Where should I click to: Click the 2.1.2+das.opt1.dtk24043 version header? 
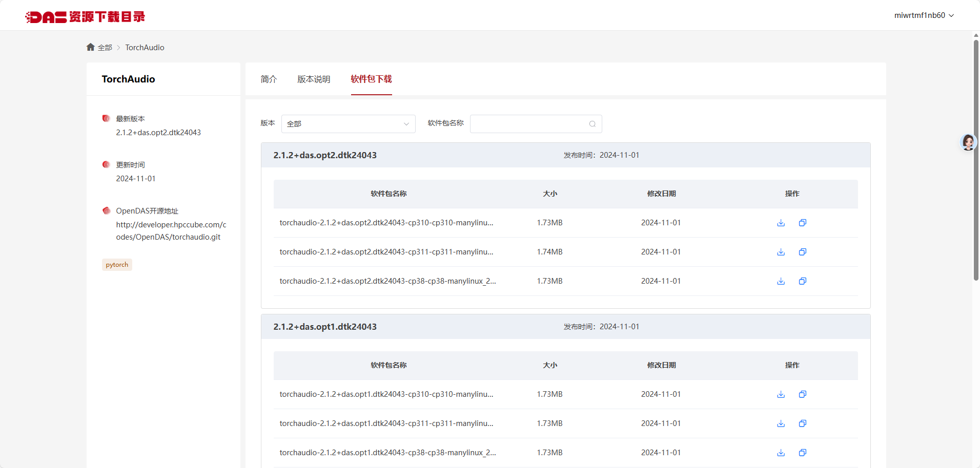point(325,327)
